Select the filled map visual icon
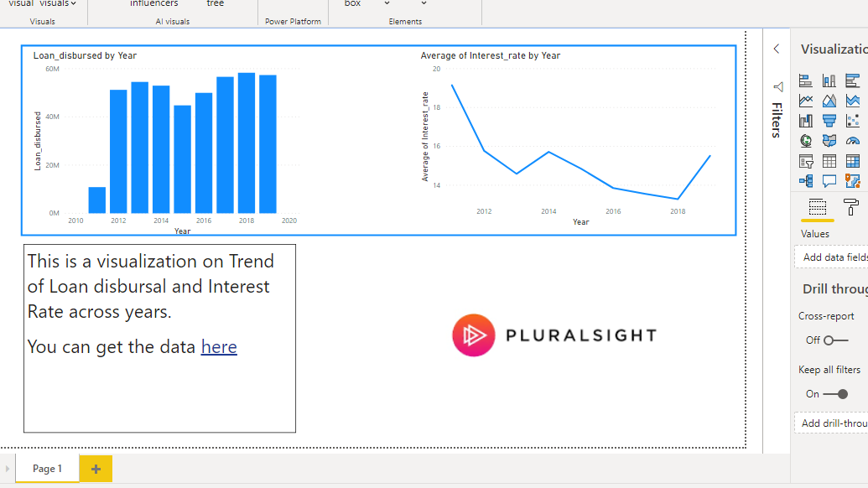The height and width of the screenshot is (488, 868). click(x=829, y=141)
